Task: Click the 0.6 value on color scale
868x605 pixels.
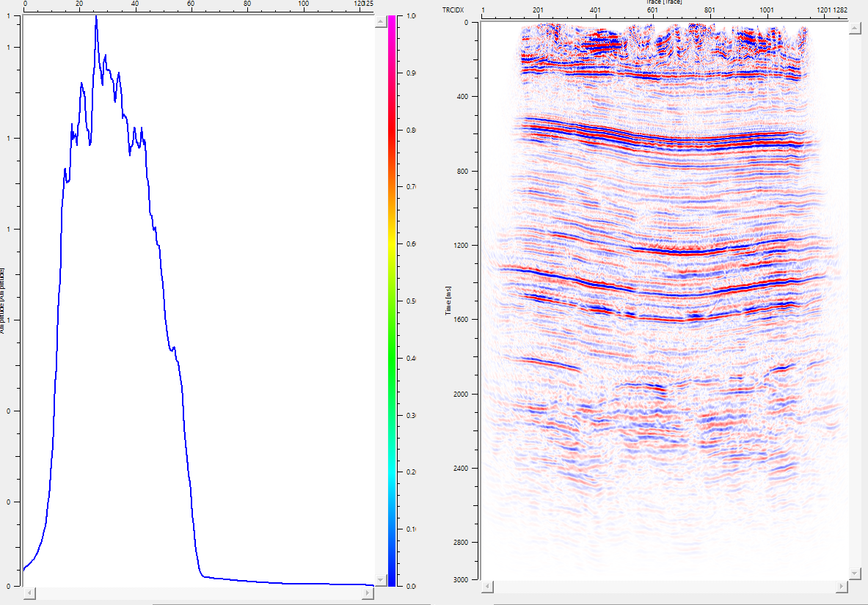Action: click(411, 244)
